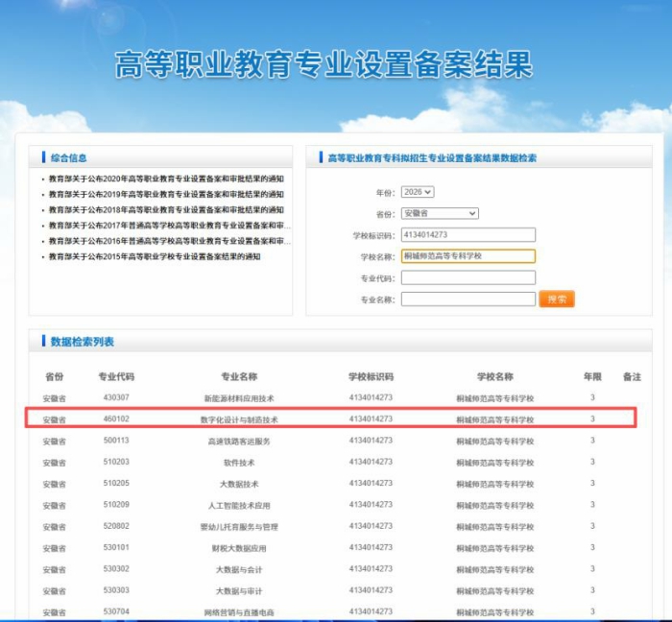672x622 pixels.
Task: Open the 年份 year dropdown
Action: tap(418, 192)
